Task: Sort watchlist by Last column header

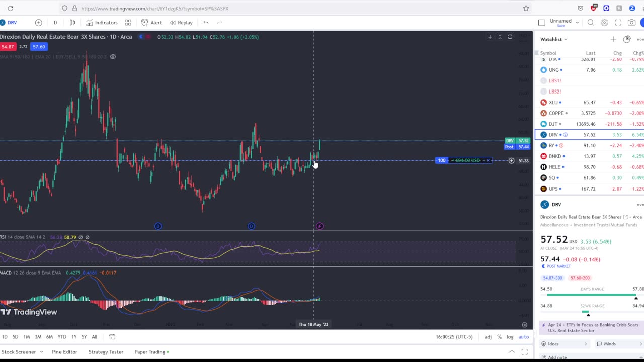Action: [x=590, y=53]
